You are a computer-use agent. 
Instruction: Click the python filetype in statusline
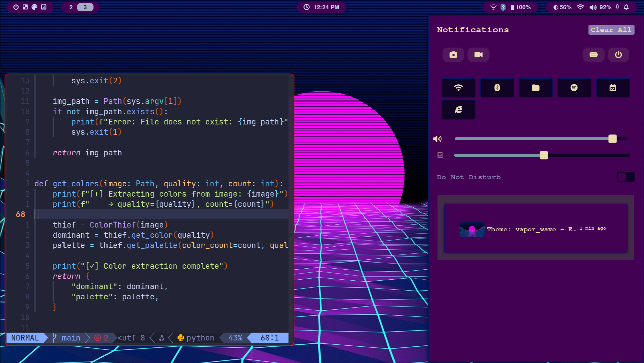tap(196, 338)
